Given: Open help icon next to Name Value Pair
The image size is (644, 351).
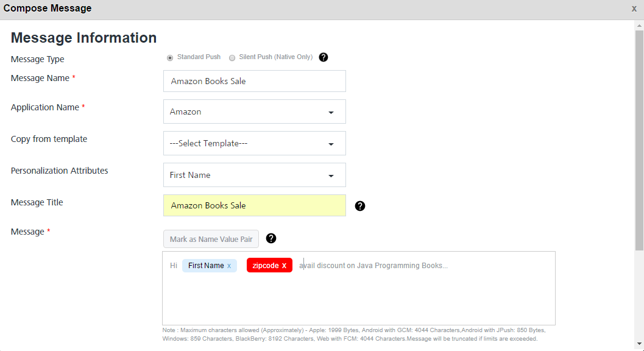Looking at the screenshot, I should (x=271, y=238).
